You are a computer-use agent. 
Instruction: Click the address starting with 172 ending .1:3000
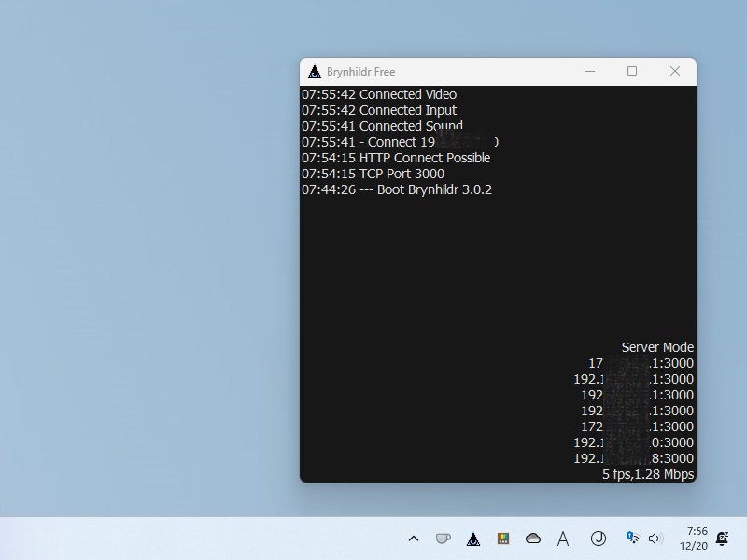click(637, 427)
